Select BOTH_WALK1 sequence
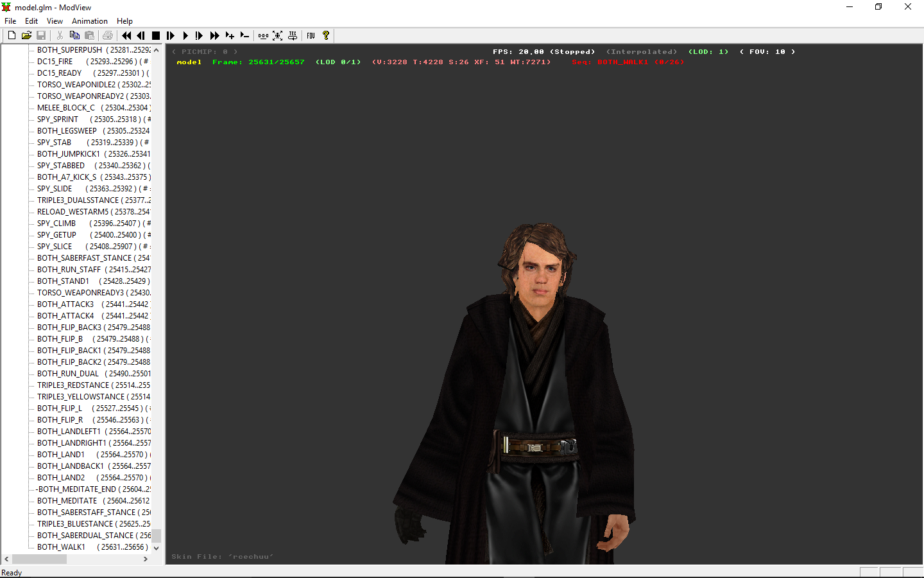924x578 pixels. point(94,547)
